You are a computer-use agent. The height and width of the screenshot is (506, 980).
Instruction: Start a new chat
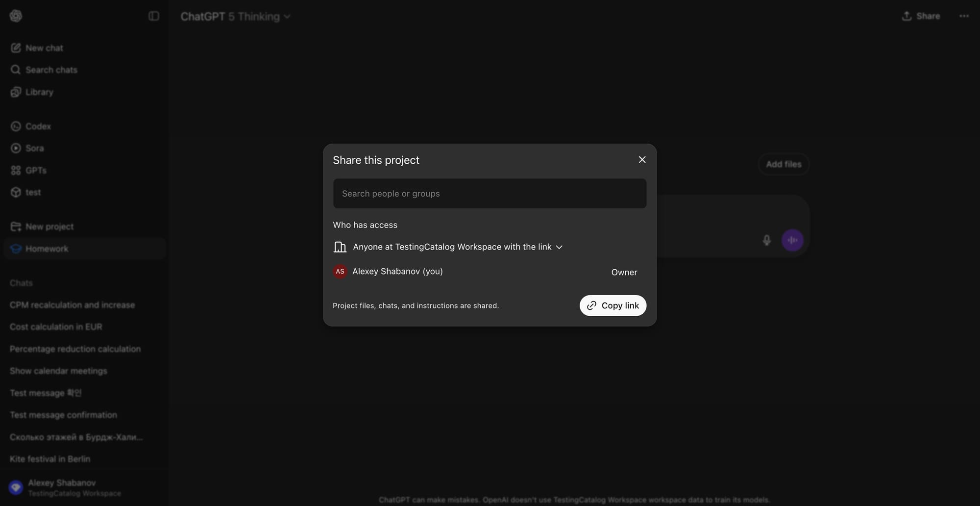(44, 48)
